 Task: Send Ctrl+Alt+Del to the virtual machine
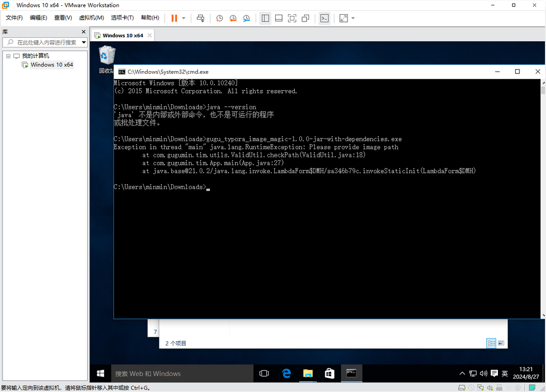coord(201,18)
